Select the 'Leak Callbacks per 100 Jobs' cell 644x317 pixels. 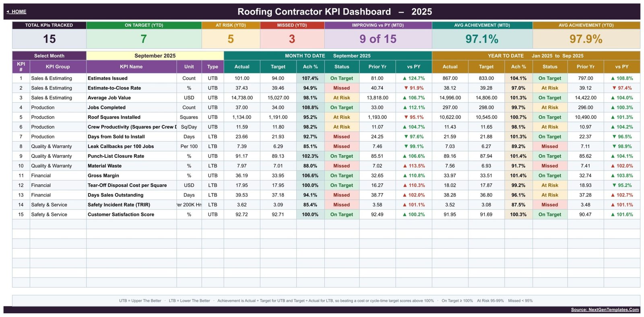131,146
